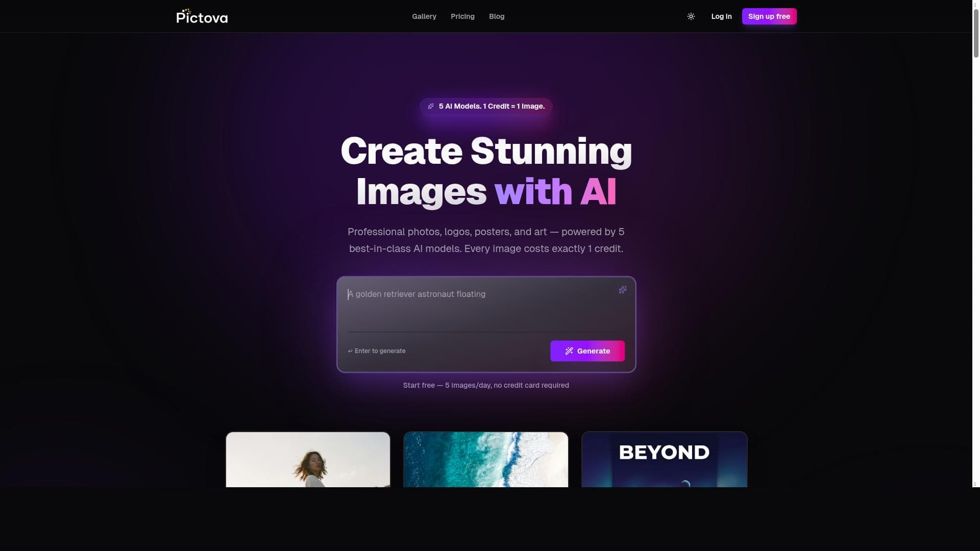The width and height of the screenshot is (980, 551).
Task: Click the sparkle icon in the AI Models badge
Action: (x=431, y=106)
